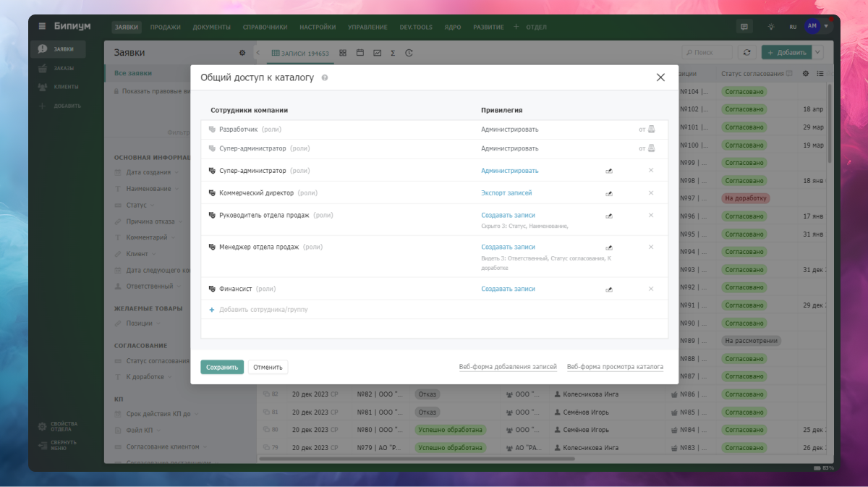Remove Супер-администратор editable access row
Screen dimensions: 868x487
651,170
